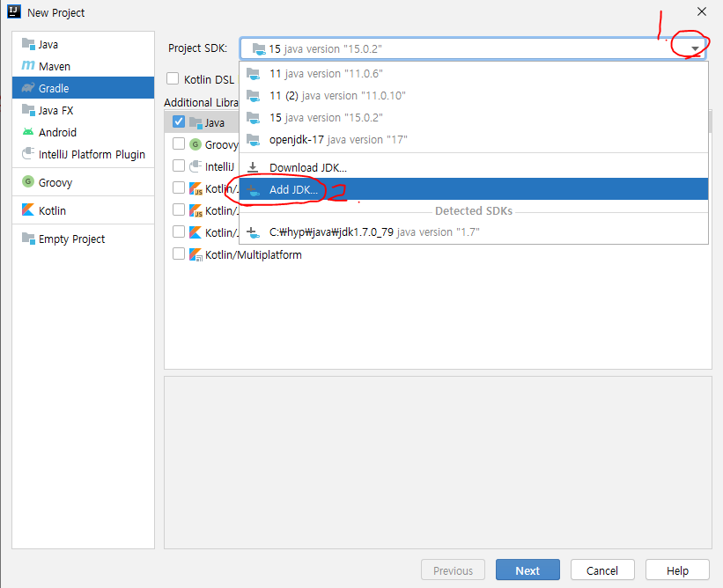Select the Java FX project type

(83, 110)
